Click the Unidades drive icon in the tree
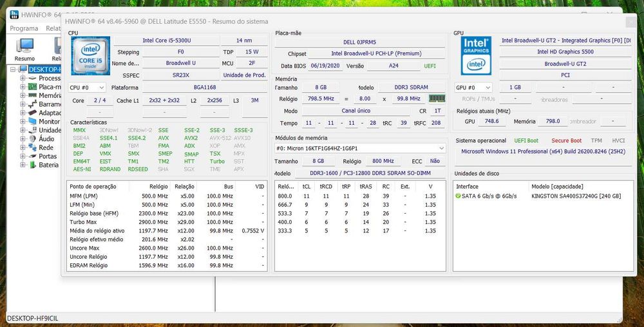The height and width of the screenshot is (327, 644). tap(32, 130)
